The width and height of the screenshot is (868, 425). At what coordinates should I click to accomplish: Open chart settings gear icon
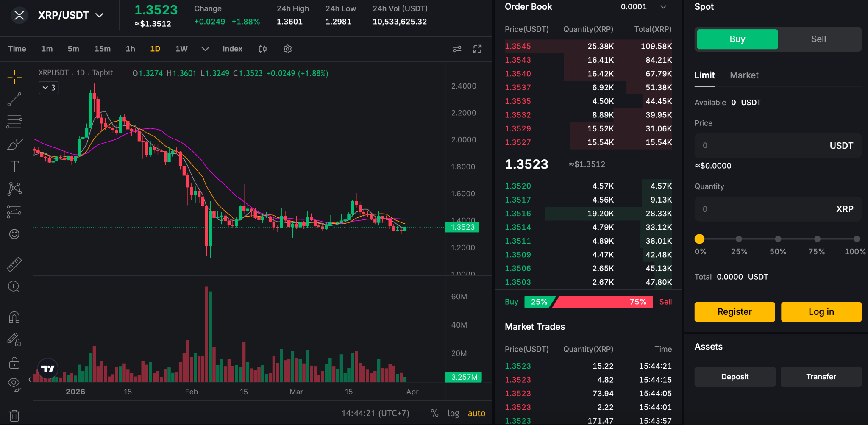coord(287,49)
